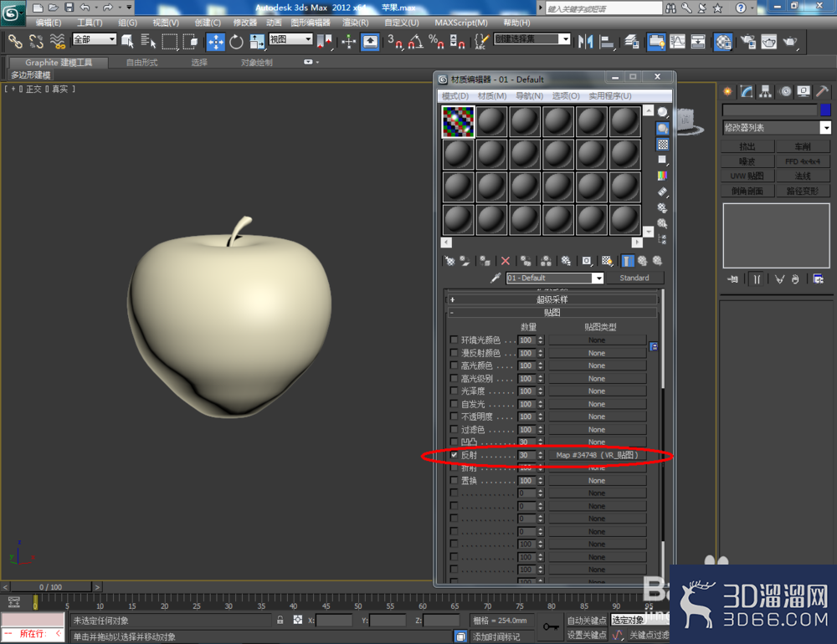Open the Render Setup dialog
This screenshot has height=644, width=837.
[748, 42]
